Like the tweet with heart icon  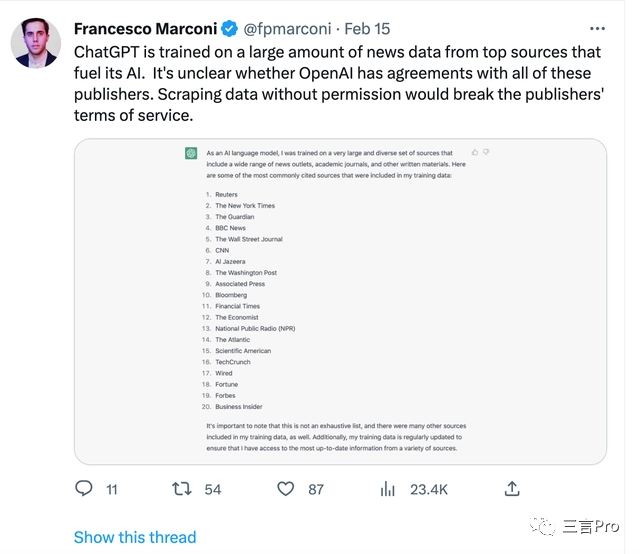tap(286, 489)
